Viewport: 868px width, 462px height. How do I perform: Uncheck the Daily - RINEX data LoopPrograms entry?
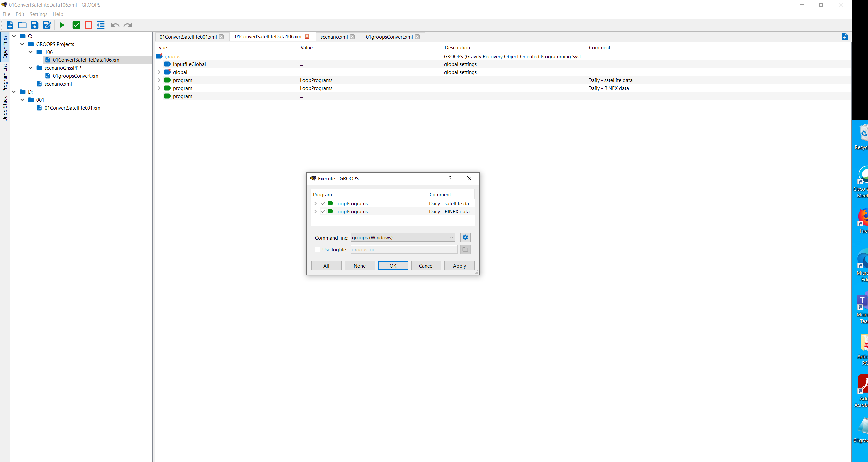(323, 211)
